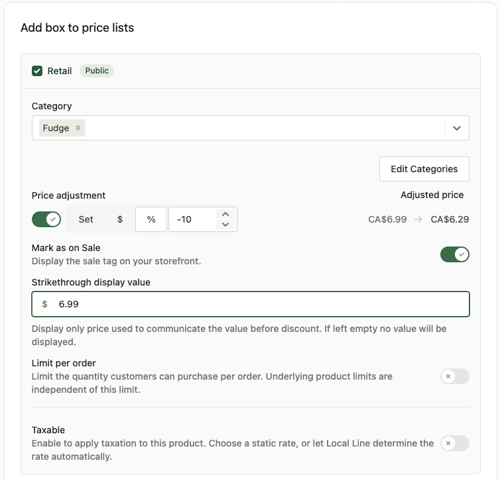This screenshot has width=500, height=479.
Task: Click the -10 adjustment value field
Action: point(193,219)
